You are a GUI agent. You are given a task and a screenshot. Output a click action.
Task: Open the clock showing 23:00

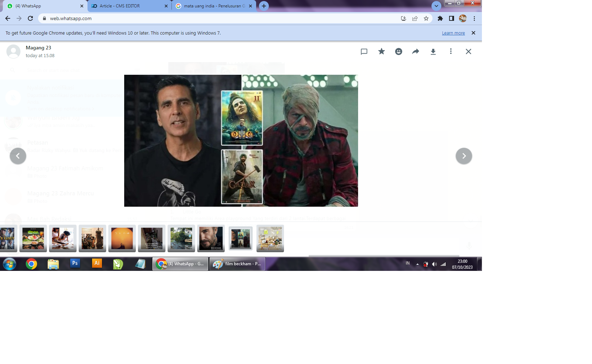click(462, 264)
